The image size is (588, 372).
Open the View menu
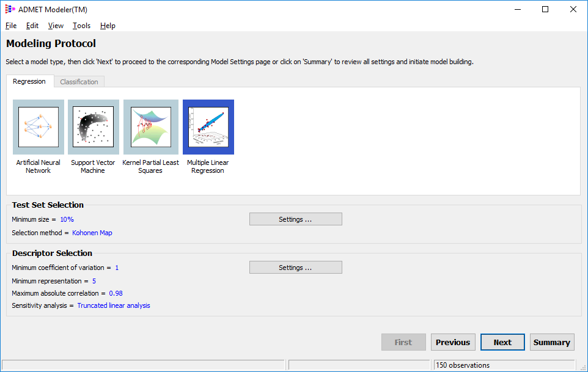pos(56,26)
